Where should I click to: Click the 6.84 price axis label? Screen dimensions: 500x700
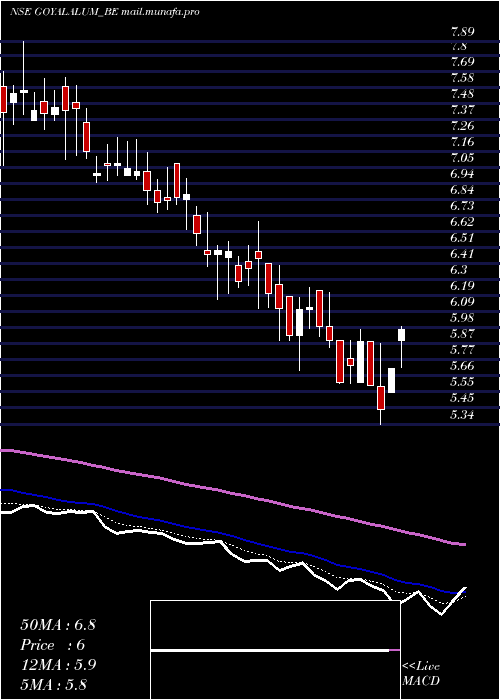pos(462,190)
